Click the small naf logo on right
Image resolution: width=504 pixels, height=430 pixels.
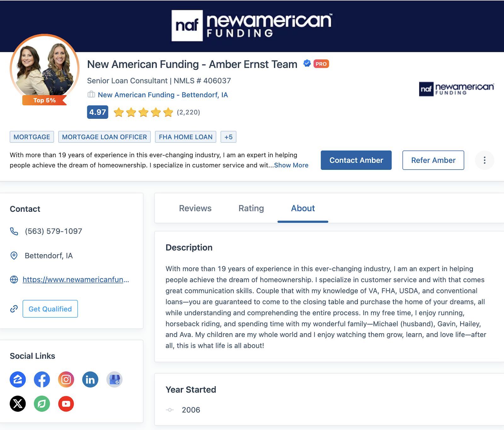click(456, 89)
